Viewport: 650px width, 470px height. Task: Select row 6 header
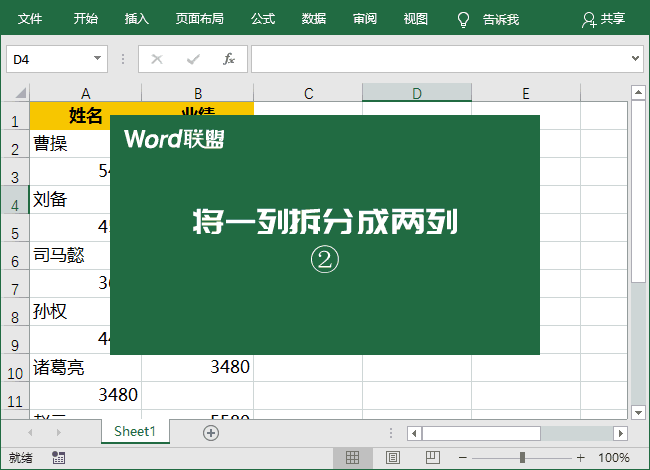[x=15, y=256]
